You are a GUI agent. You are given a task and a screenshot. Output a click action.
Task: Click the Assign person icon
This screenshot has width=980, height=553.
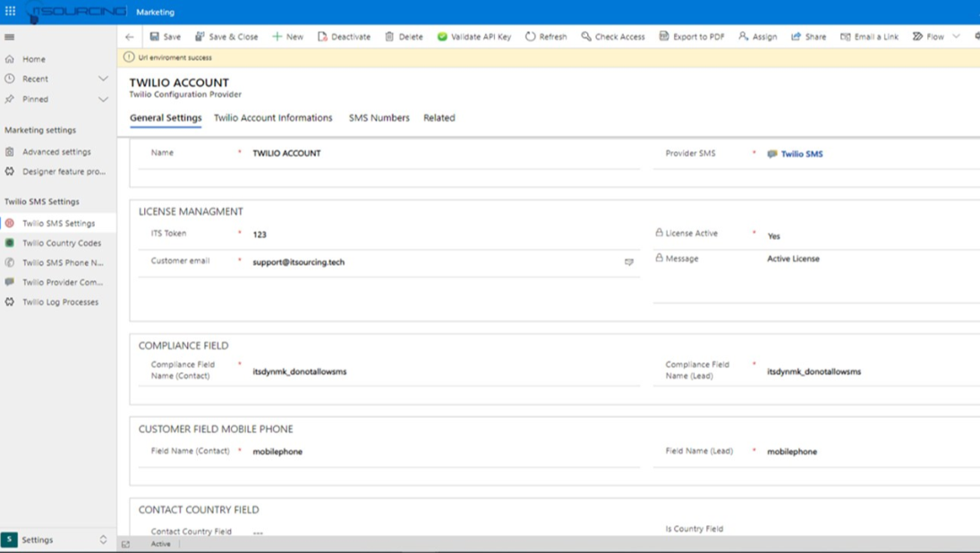point(743,37)
